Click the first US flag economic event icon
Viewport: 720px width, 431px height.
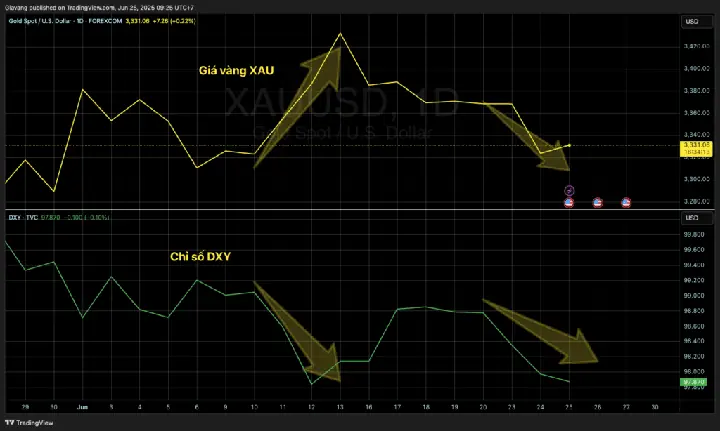click(x=569, y=202)
